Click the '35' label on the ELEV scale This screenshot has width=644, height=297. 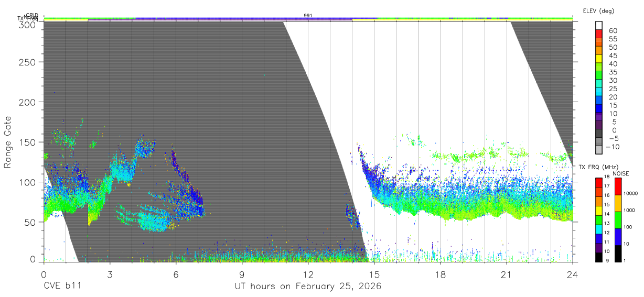pyautogui.click(x=613, y=72)
